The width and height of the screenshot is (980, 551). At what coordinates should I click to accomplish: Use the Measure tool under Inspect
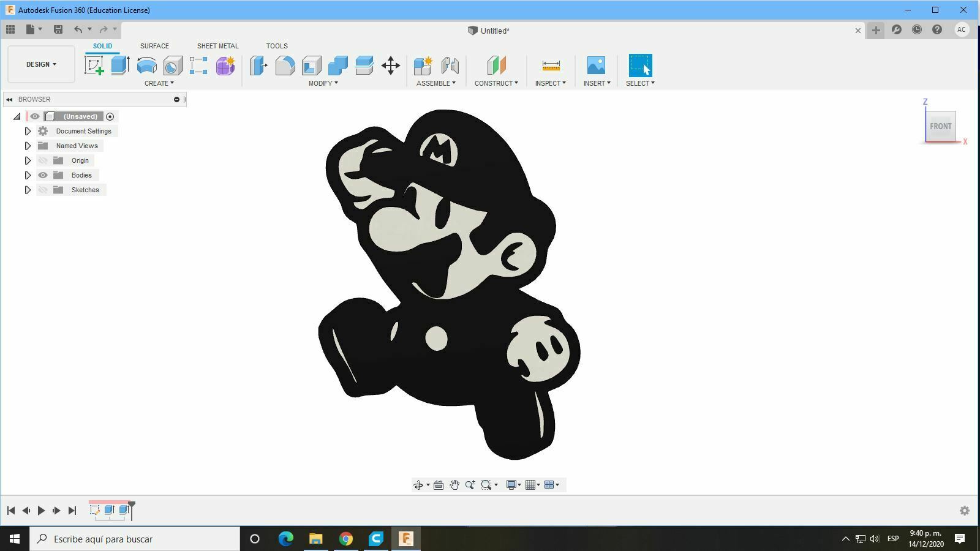tap(550, 66)
